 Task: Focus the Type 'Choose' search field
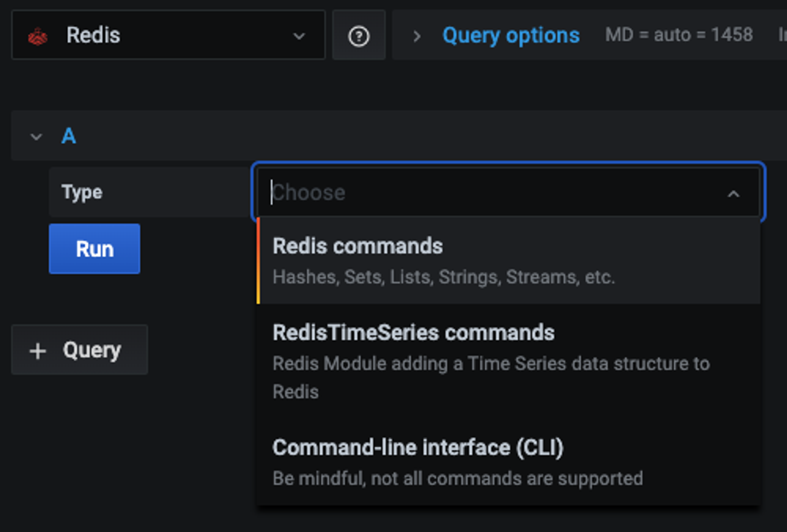tap(474, 192)
